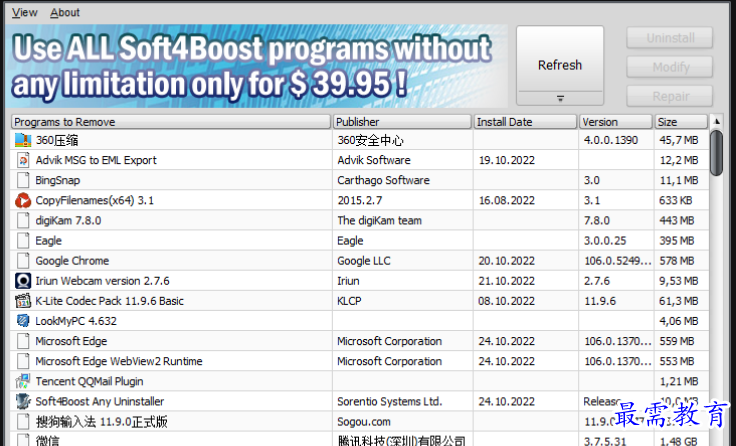Click publisher Sorentio Systems Ltd. cell
The image size is (736, 446).
(390, 401)
